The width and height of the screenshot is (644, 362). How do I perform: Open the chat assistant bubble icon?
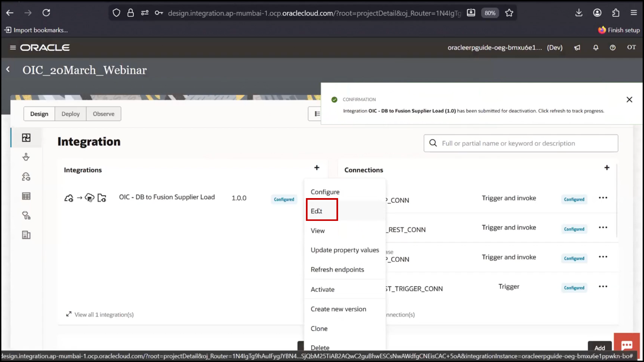point(627,345)
